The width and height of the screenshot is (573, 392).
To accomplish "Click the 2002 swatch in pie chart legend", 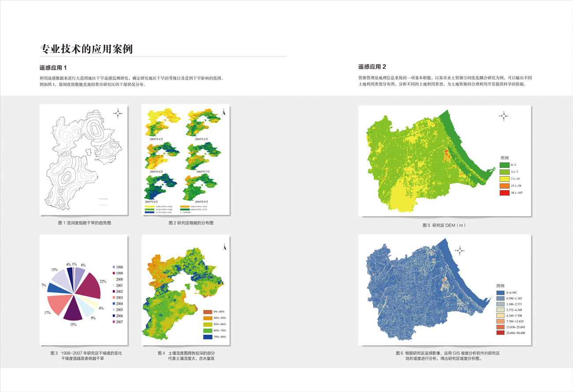I will [x=114, y=291].
